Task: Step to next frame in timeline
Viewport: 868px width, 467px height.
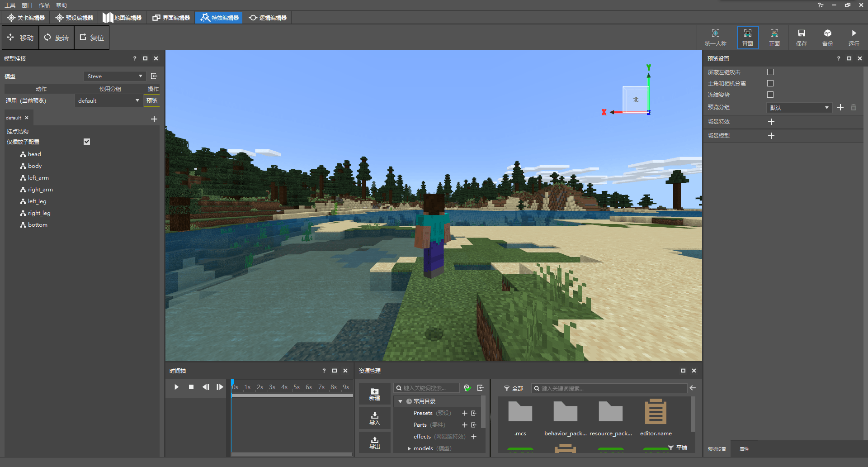Action: click(x=220, y=387)
